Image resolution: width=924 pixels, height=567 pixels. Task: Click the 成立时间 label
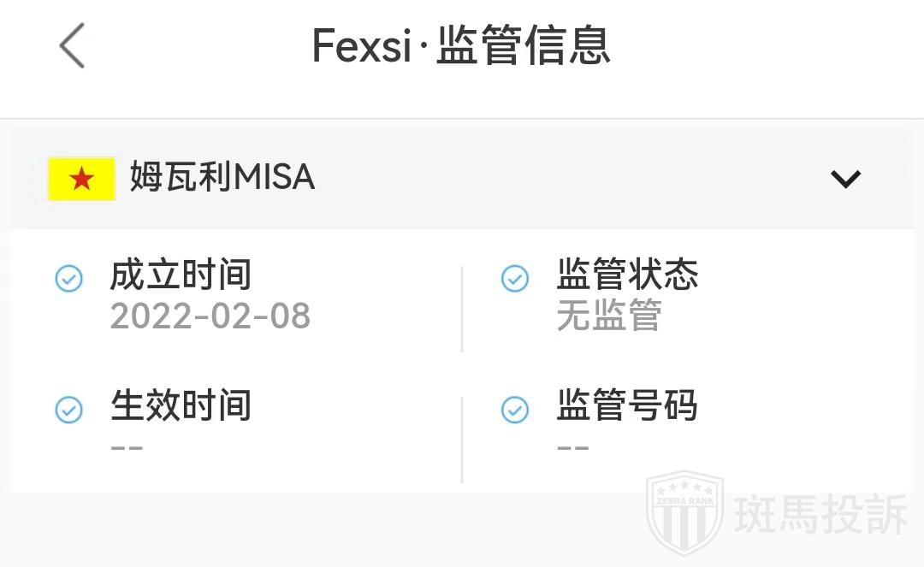click(181, 275)
